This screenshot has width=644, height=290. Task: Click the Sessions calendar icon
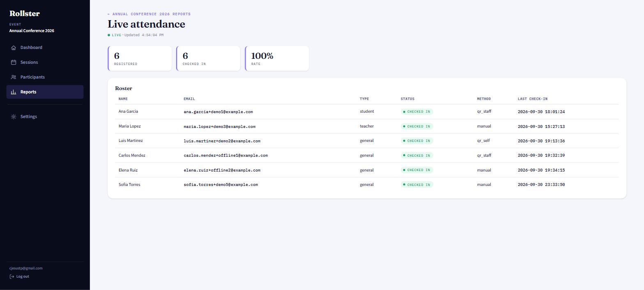[14, 63]
